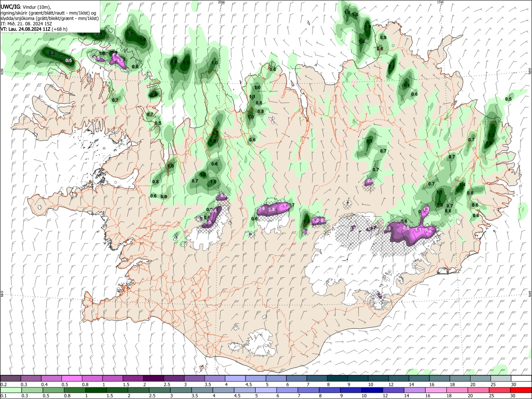This screenshot has width=532, height=399.
Task: Select white snow legend swatch after 30
Action: pos(521,379)
